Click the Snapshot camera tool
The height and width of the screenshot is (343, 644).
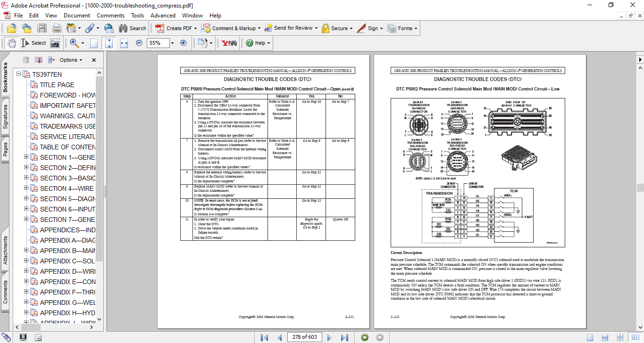point(55,43)
